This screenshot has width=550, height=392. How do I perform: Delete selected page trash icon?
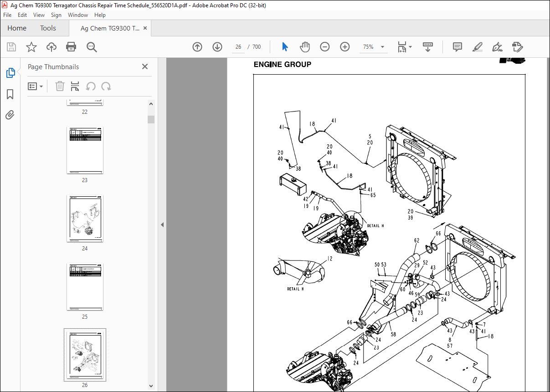coord(60,86)
